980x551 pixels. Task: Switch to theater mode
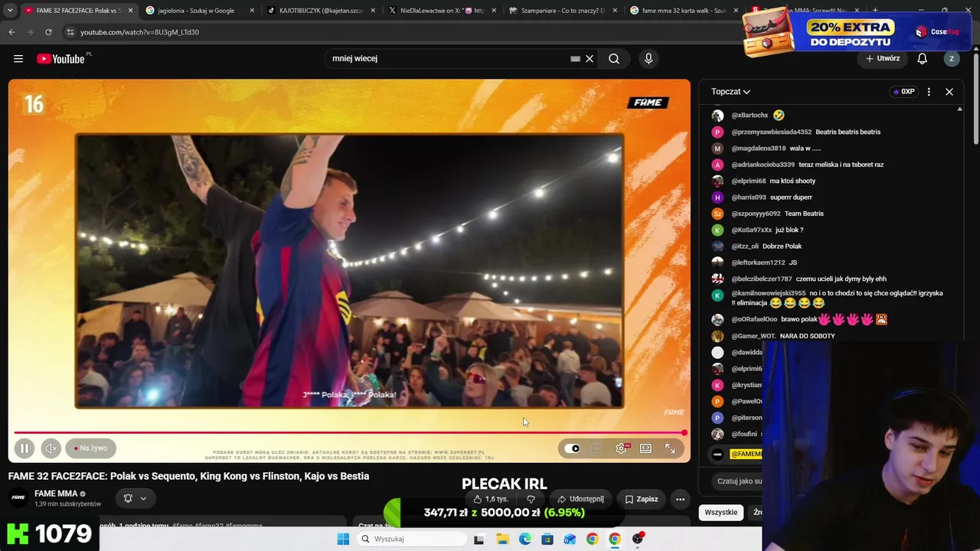click(x=645, y=448)
